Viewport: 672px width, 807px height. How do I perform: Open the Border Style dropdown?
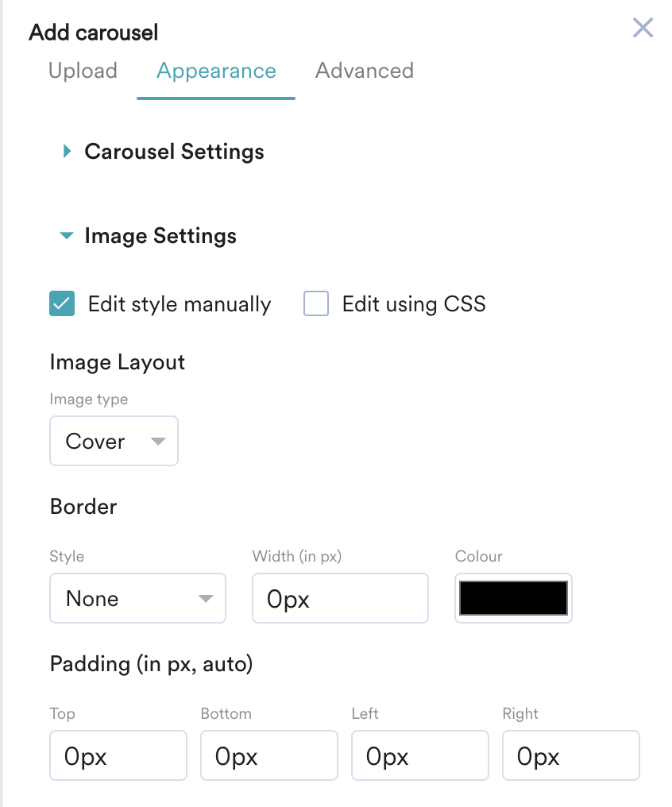pyautogui.click(x=137, y=598)
